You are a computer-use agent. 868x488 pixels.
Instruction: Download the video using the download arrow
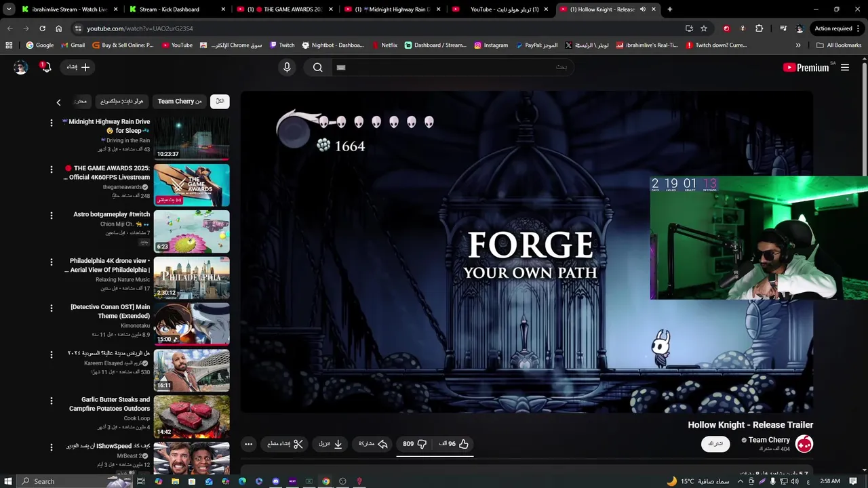tap(331, 444)
